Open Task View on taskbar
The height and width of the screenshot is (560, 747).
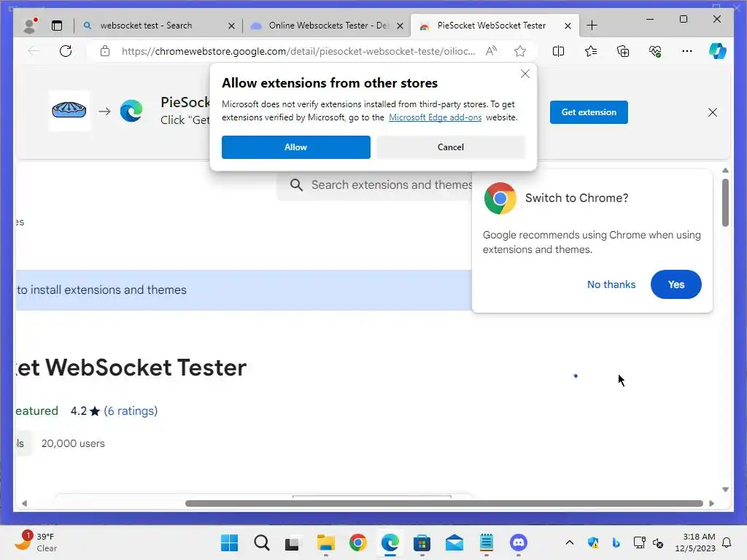pos(293,542)
